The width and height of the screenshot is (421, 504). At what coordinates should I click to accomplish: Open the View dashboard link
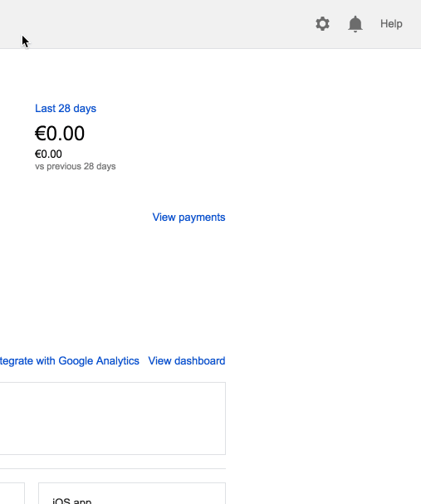click(187, 361)
